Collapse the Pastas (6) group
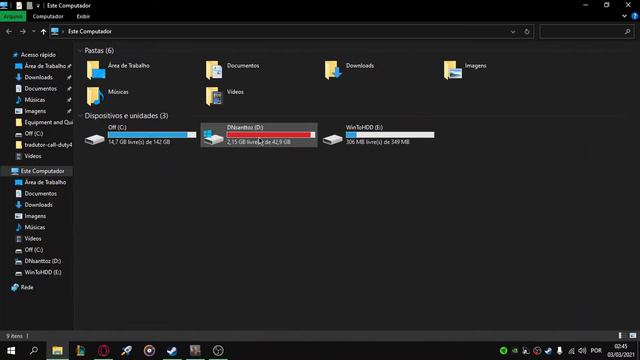Viewport: 640px width, 360px height. [x=80, y=51]
